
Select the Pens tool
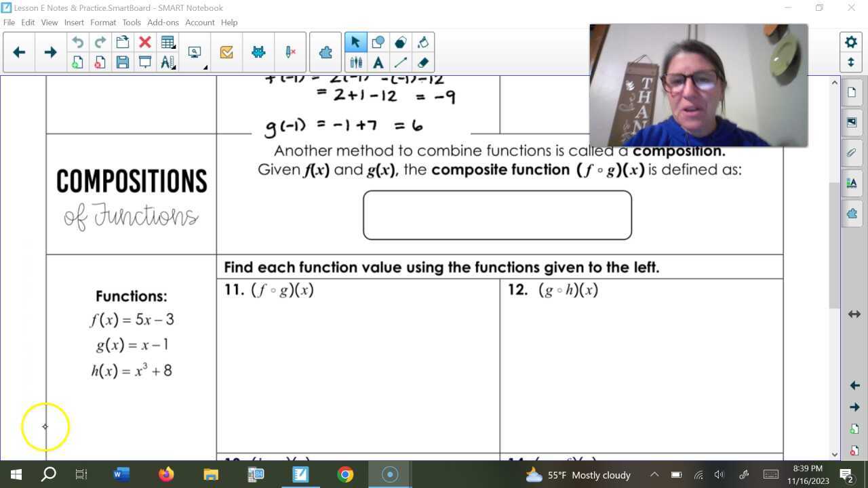click(355, 62)
